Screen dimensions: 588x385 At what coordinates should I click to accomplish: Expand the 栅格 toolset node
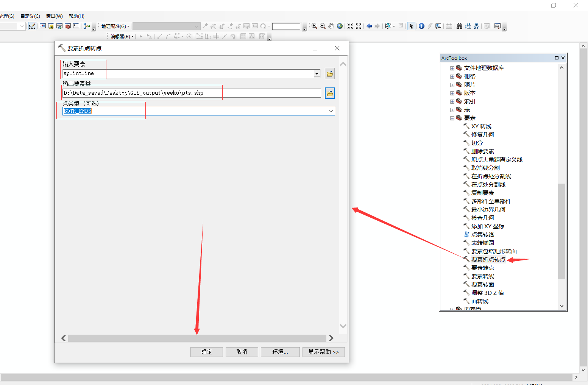pos(452,76)
